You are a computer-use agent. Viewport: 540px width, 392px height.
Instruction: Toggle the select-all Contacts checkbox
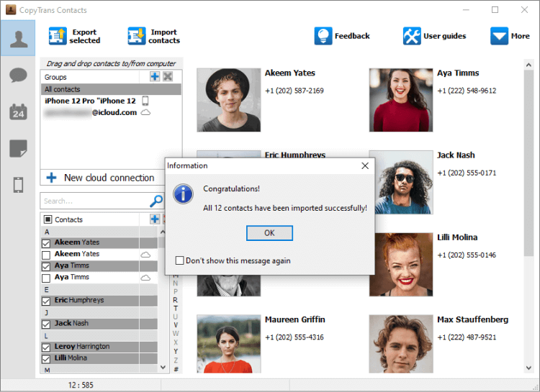[48, 219]
